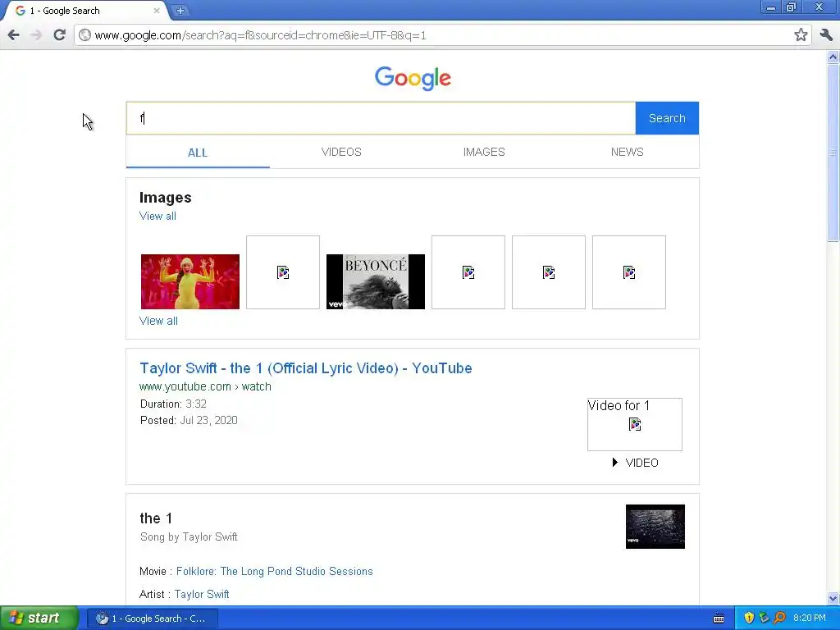Click the browser forward arrow

point(36,35)
